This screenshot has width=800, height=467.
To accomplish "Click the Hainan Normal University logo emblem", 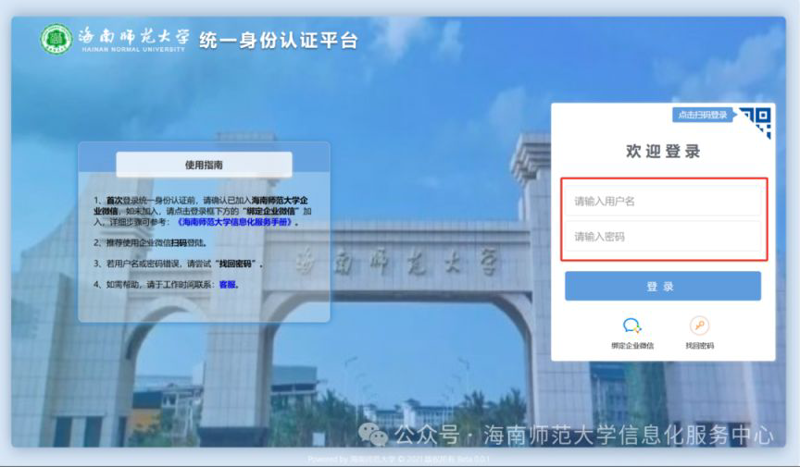I will 56,38.
